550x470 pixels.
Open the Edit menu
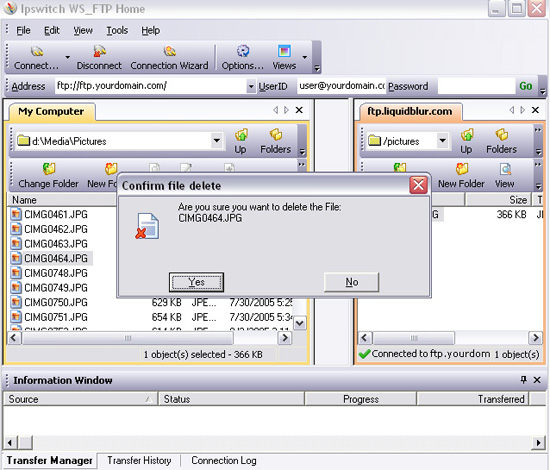point(52,31)
